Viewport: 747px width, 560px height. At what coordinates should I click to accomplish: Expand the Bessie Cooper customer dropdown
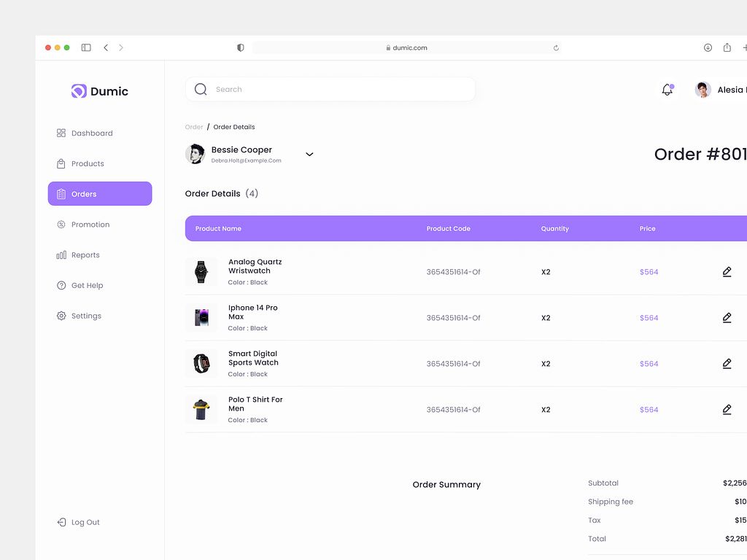[x=309, y=155]
